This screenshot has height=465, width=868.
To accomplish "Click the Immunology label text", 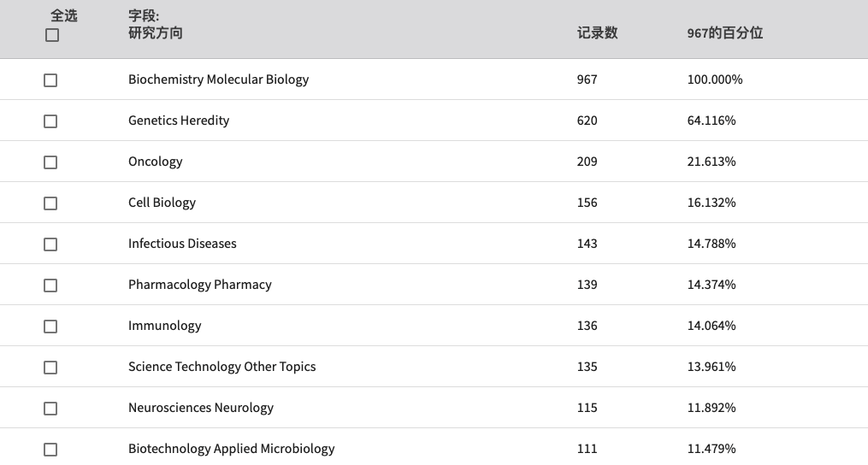I will tap(165, 326).
